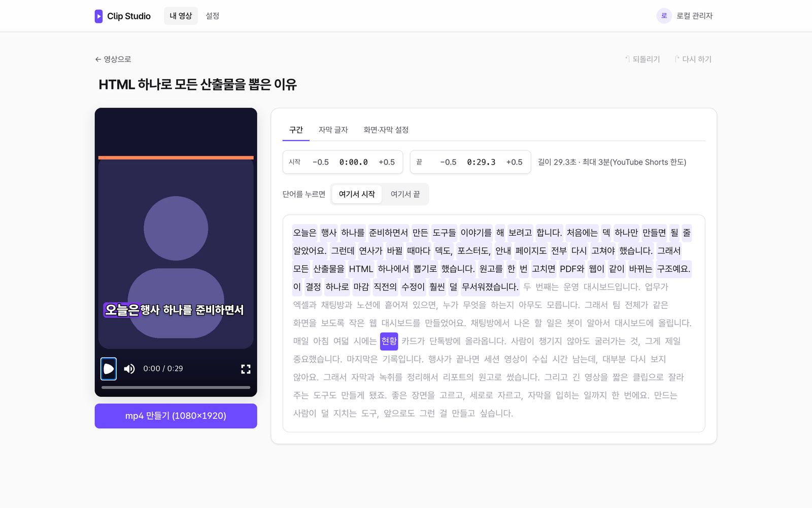Click the mp4 만들기 (1080×1920) button
The image size is (812, 508).
click(176, 416)
